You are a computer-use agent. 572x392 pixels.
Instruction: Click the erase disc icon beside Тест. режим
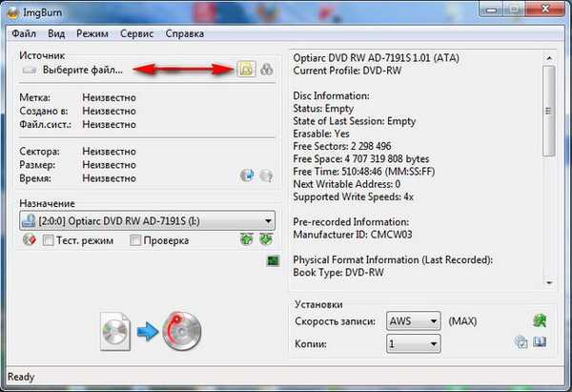[30, 239]
